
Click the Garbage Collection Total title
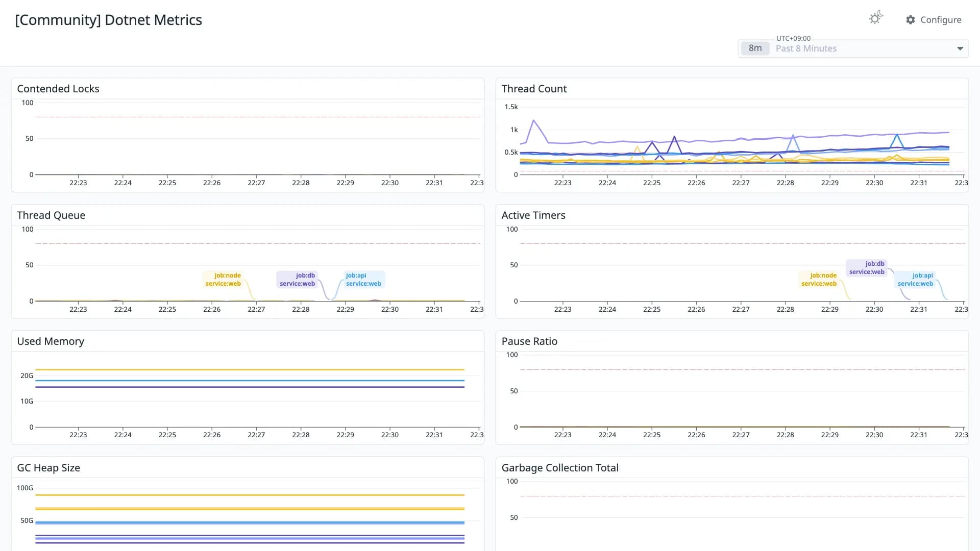(560, 468)
